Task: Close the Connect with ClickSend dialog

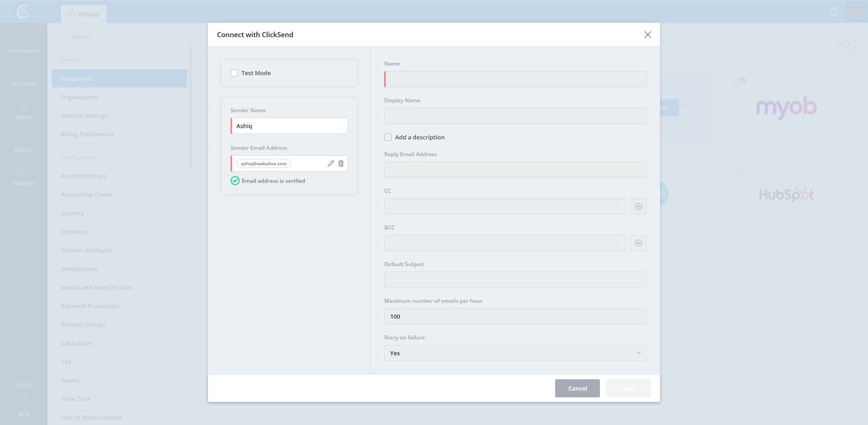Action: pos(647,35)
